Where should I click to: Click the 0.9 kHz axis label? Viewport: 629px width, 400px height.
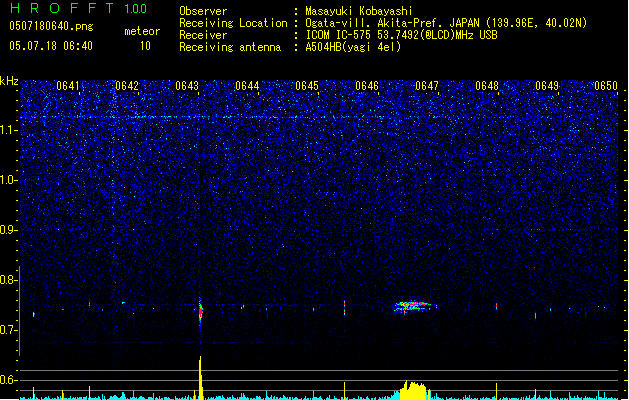[x=8, y=230]
